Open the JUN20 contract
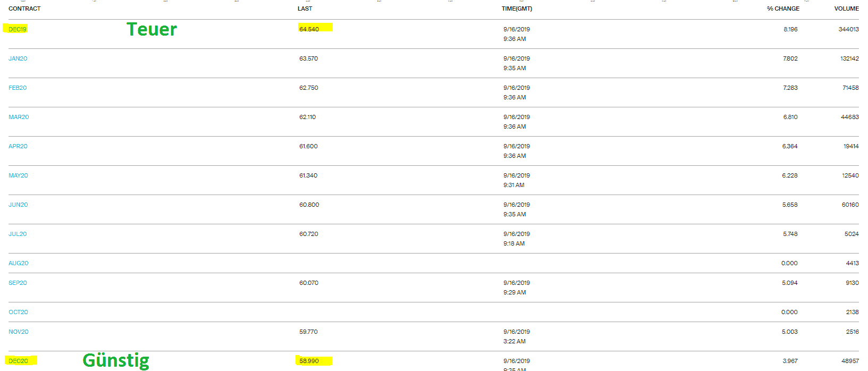Image resolution: width=868 pixels, height=371 pixels. coord(18,205)
